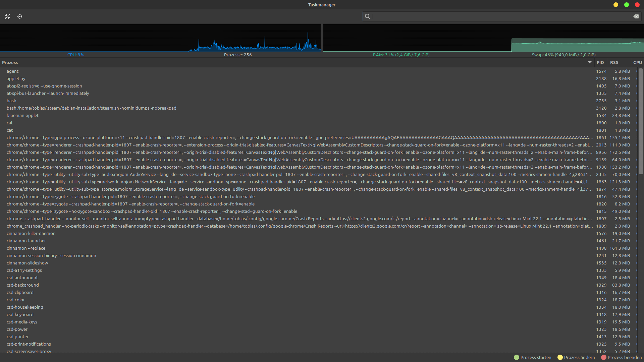Clear the search field with the backspace icon
This screenshot has height=362, width=644.
click(636, 16)
